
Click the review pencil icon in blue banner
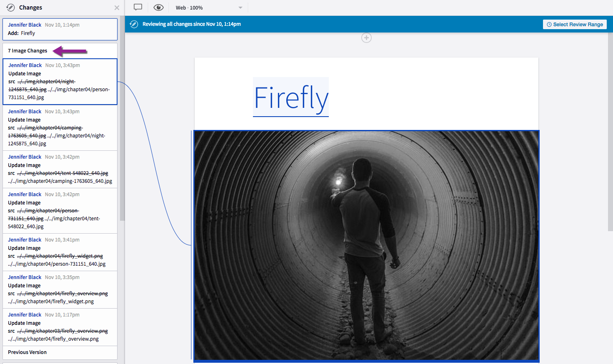pyautogui.click(x=134, y=24)
